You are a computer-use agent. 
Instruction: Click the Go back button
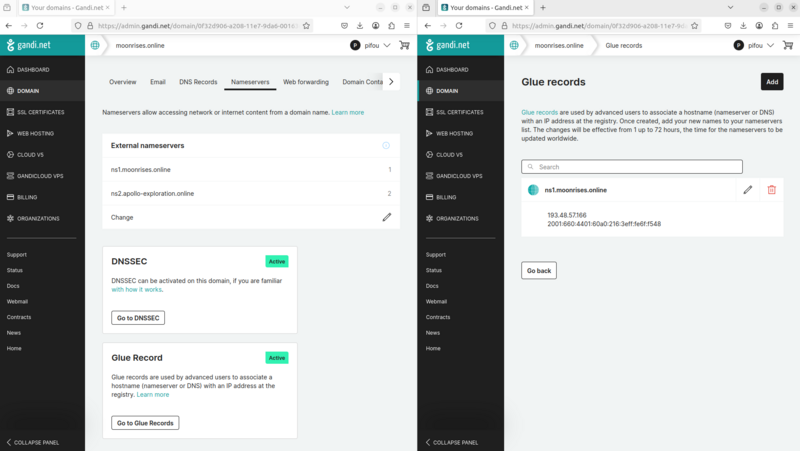point(539,271)
